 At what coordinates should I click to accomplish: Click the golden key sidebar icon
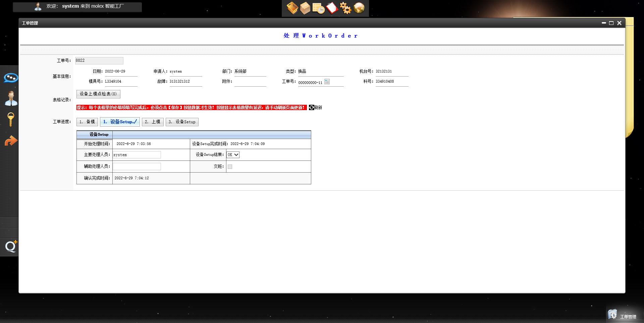click(11, 120)
